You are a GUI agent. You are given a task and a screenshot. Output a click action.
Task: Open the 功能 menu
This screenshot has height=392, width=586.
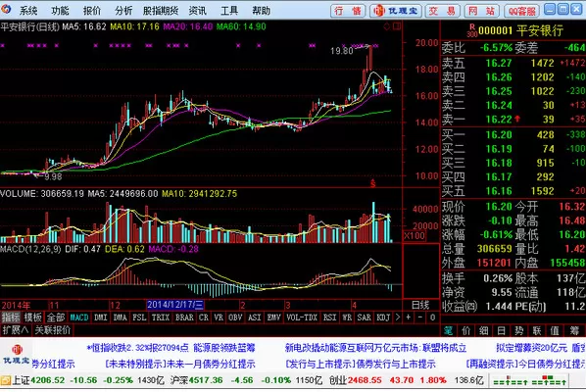click(60, 11)
